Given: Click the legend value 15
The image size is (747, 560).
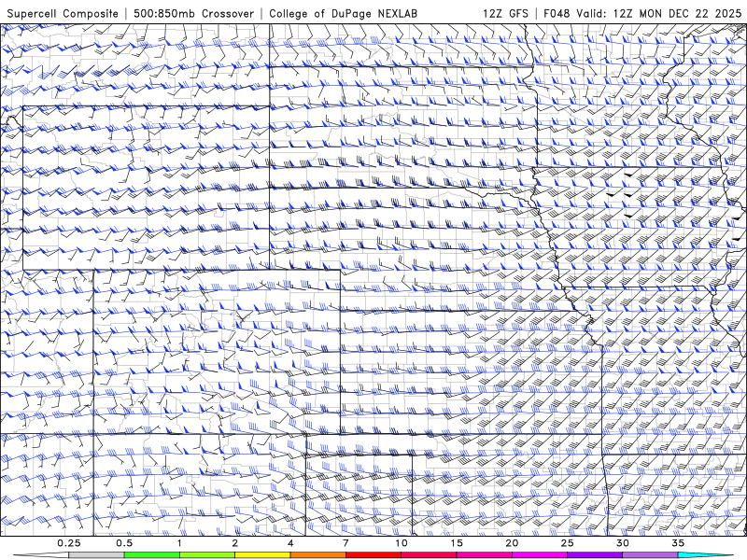Looking at the screenshot, I should [x=457, y=543].
